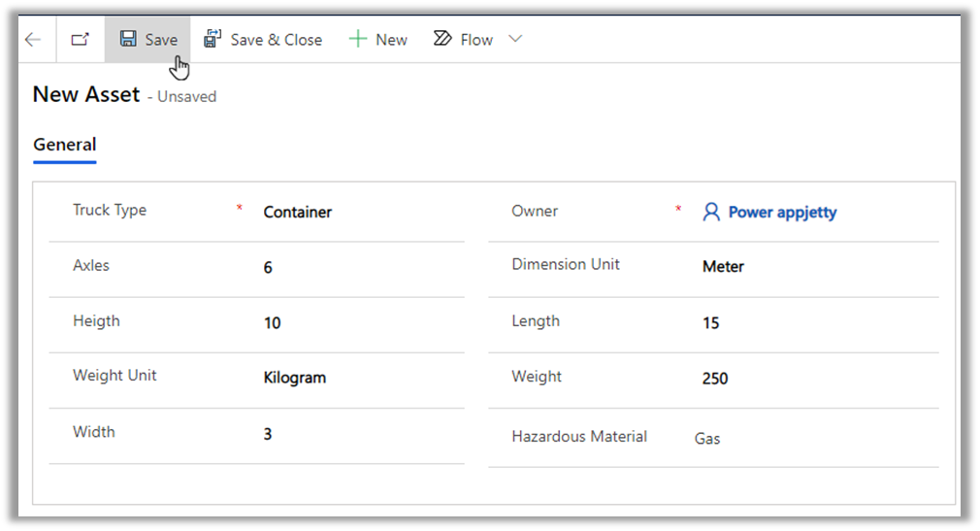Open the Truck Type dropdown showing Container

click(x=298, y=212)
